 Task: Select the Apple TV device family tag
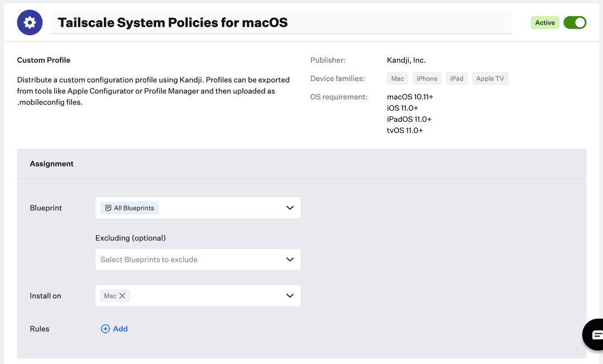coord(490,79)
